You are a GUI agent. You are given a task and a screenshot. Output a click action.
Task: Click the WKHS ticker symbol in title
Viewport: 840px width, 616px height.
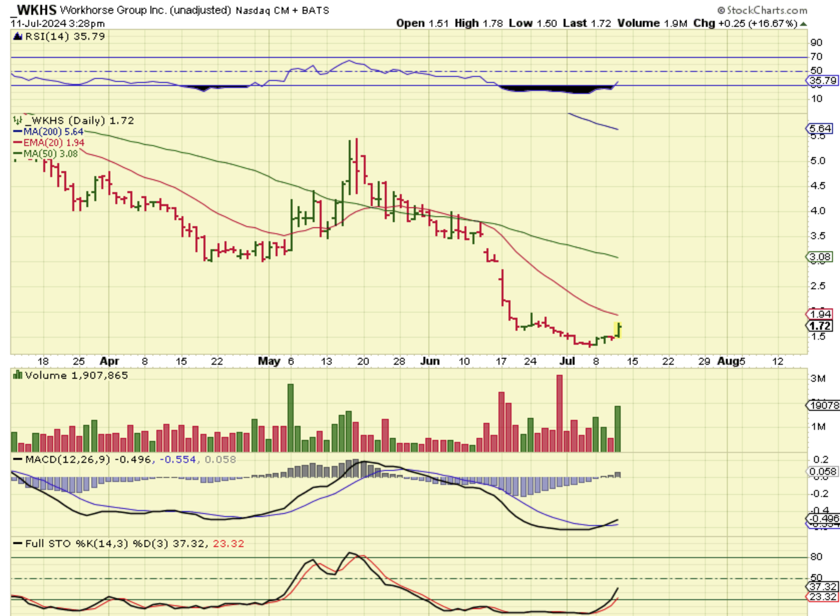[36, 10]
